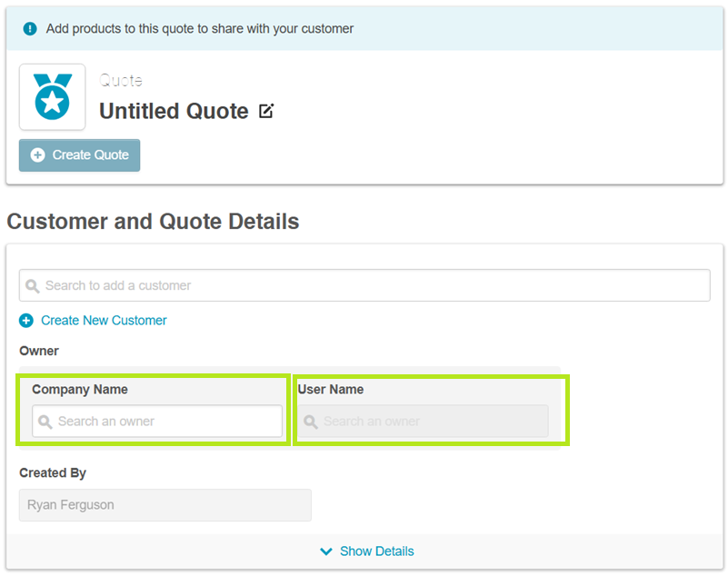Expand the section with Show Details
The image size is (728, 576).
(375, 551)
